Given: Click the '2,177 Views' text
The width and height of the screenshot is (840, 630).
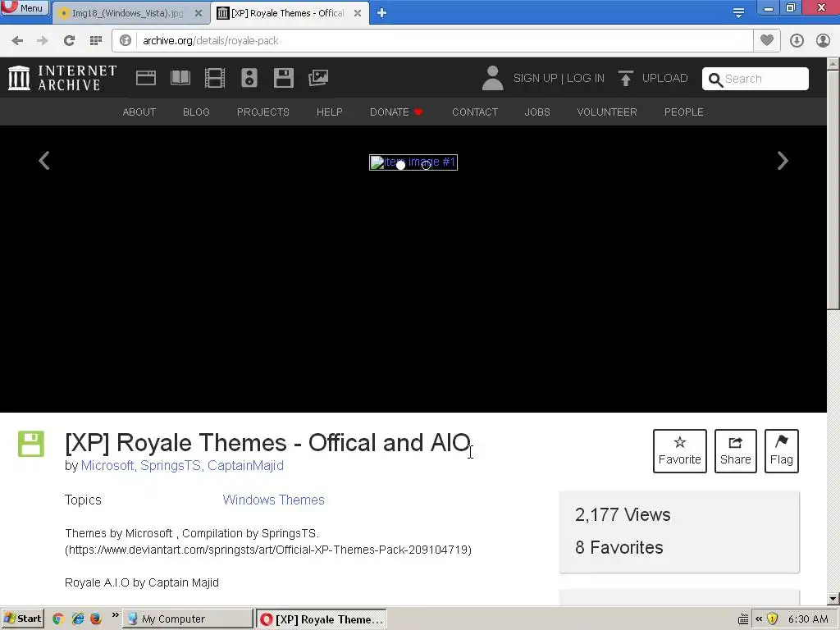Looking at the screenshot, I should pyautogui.click(x=623, y=514).
